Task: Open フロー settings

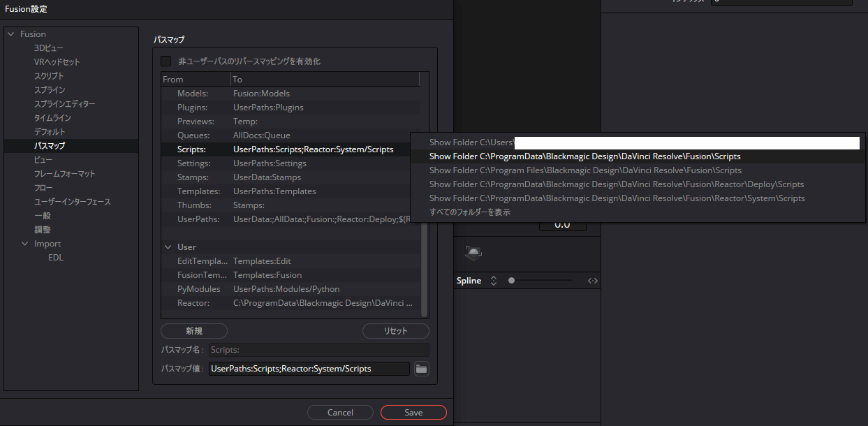Action: [43, 188]
